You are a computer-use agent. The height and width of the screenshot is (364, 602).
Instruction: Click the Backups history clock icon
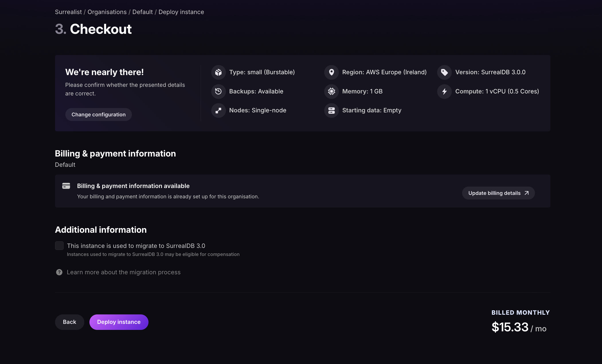pos(218,91)
